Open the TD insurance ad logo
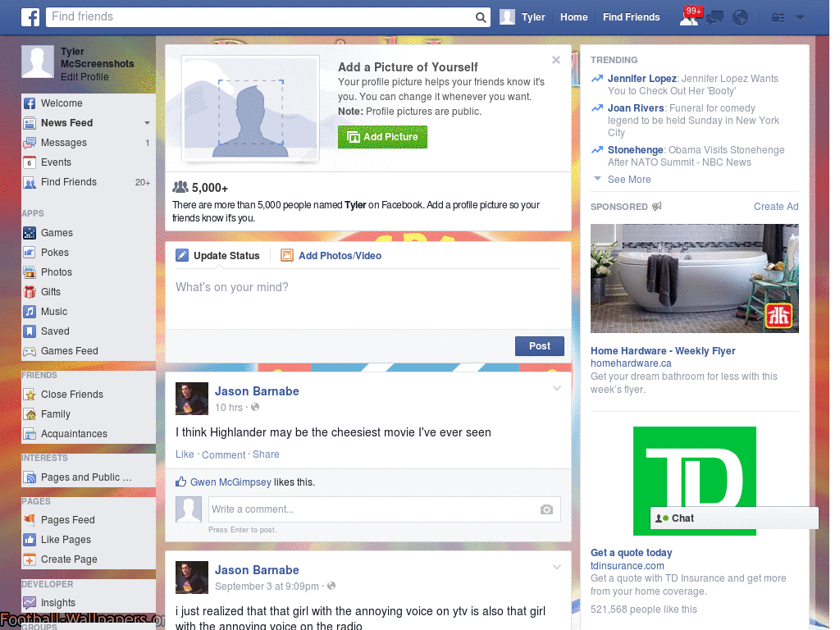Image resolution: width=840 pixels, height=630 pixels. pos(694,481)
